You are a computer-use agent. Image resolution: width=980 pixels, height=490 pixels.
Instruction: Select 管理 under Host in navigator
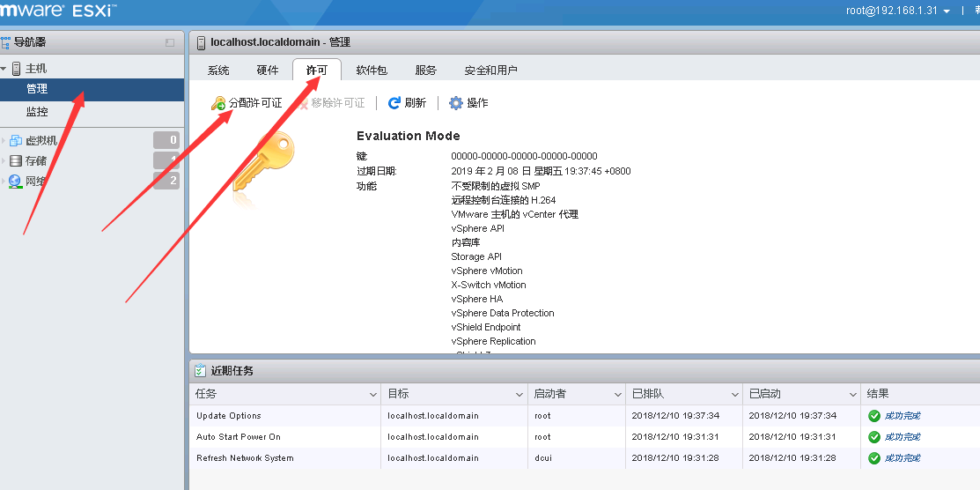click(92, 90)
